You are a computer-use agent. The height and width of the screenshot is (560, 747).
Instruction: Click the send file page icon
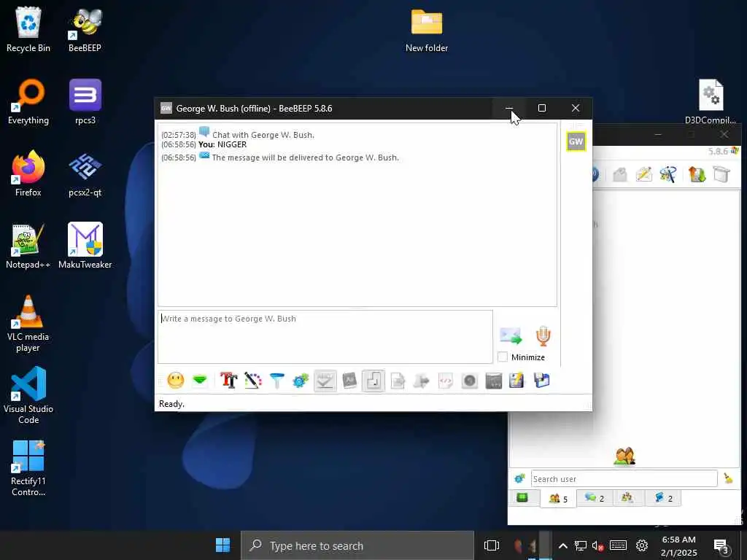(x=398, y=381)
